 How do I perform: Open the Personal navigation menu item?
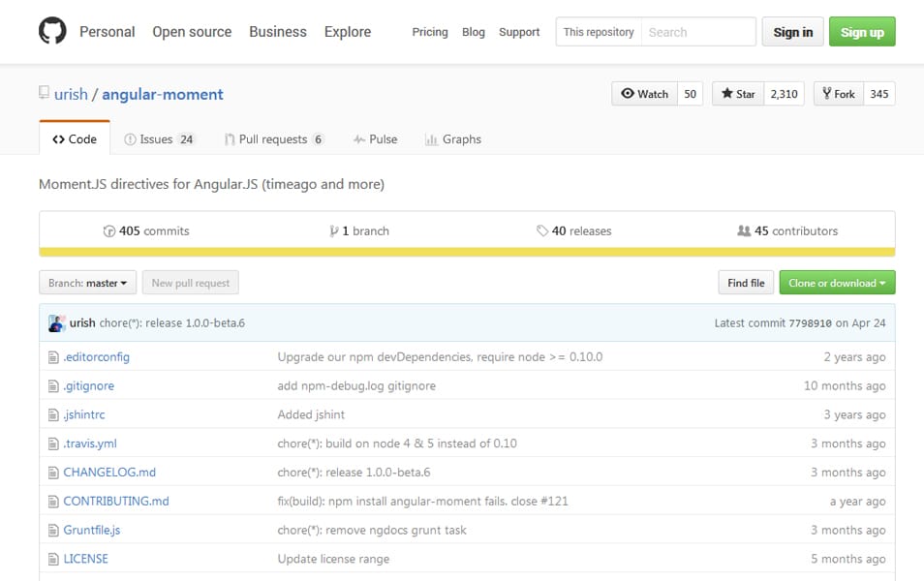coord(108,32)
